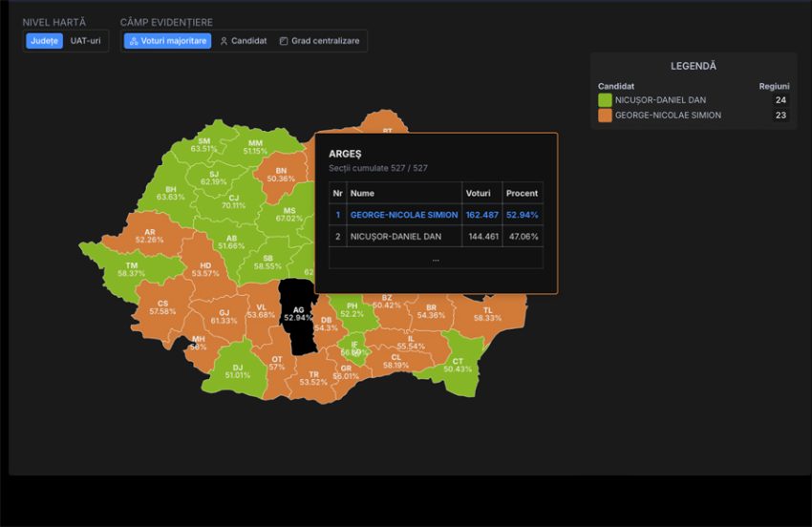
Task: Click green swatch for Nicușor-Daniel Dan
Action: pyautogui.click(x=605, y=100)
